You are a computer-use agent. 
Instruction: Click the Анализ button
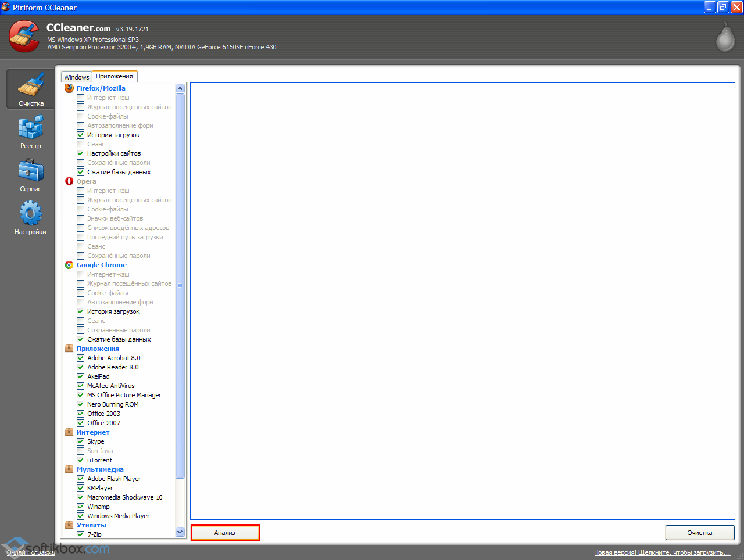pos(225,533)
